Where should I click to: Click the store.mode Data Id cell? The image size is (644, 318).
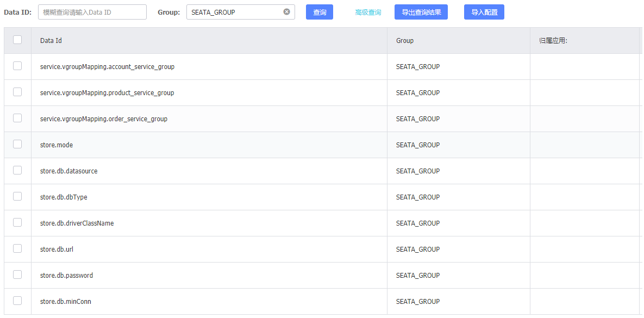(x=209, y=145)
